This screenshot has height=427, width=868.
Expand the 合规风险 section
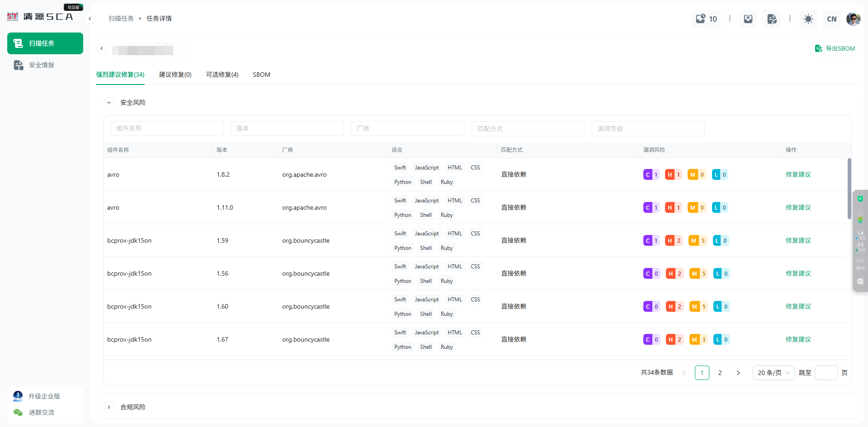pyautogui.click(x=109, y=407)
